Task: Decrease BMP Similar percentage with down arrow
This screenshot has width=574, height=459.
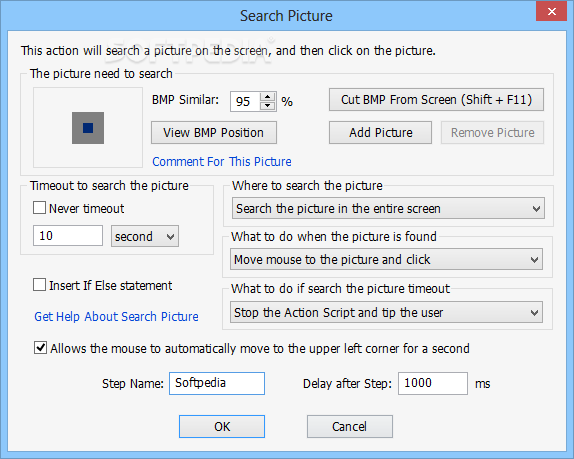Action: 268,106
